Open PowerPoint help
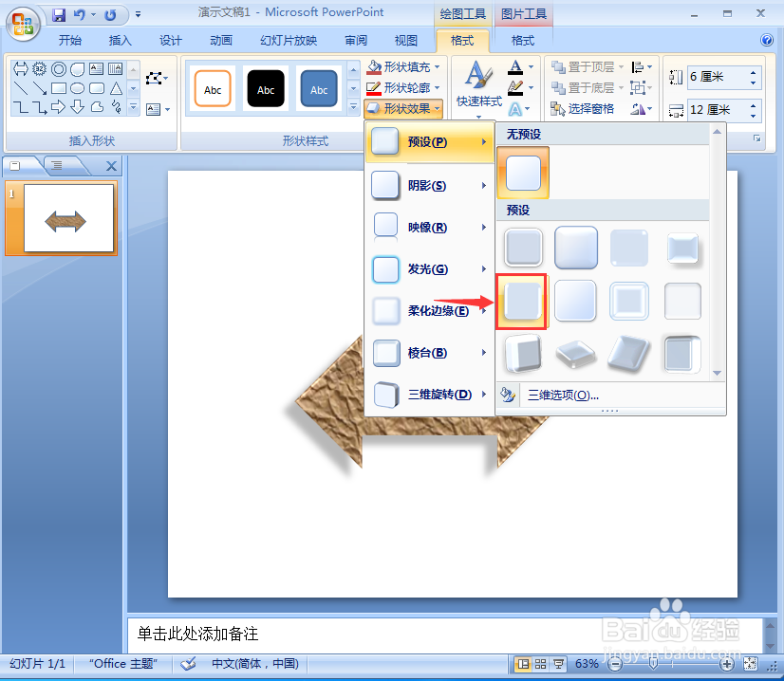The height and width of the screenshot is (681, 784). pos(767,40)
